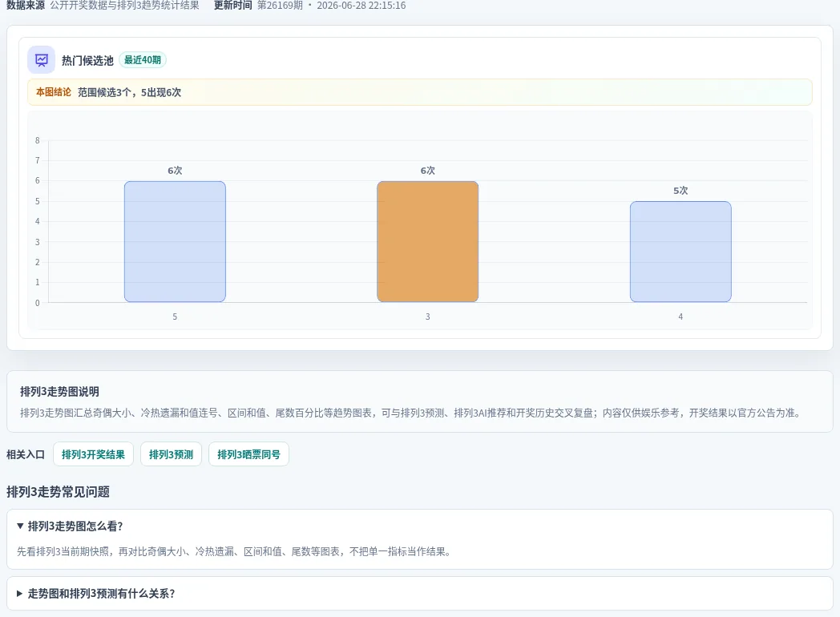The image size is (840, 617).
Task: Open the 排列3开奖结果 link
Action: click(93, 454)
